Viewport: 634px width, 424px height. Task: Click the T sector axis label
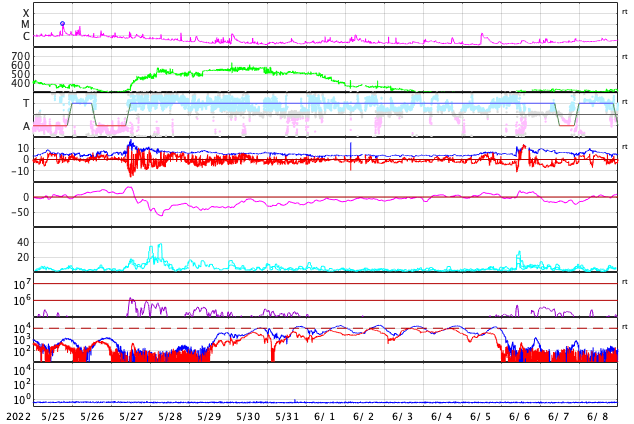pyautogui.click(x=26, y=103)
